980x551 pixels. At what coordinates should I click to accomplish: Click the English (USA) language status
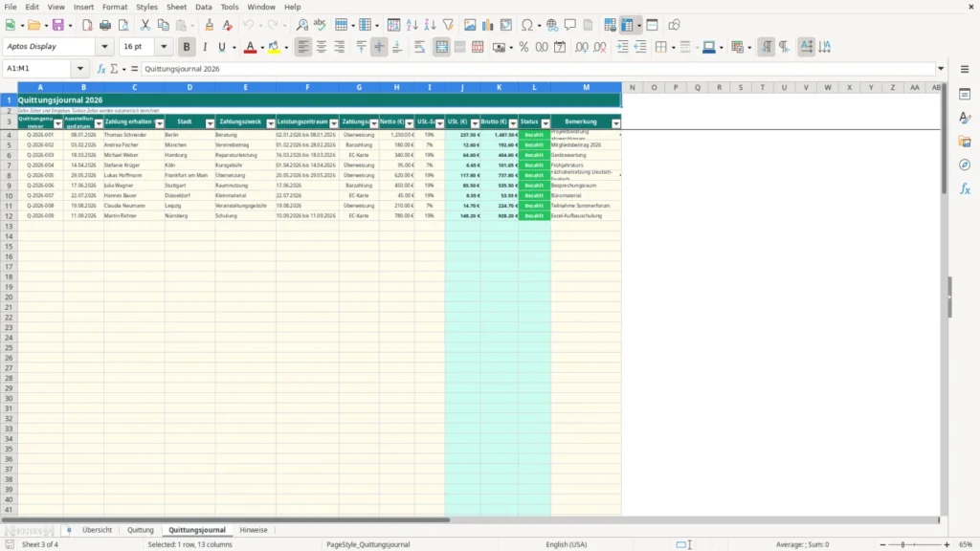click(567, 544)
